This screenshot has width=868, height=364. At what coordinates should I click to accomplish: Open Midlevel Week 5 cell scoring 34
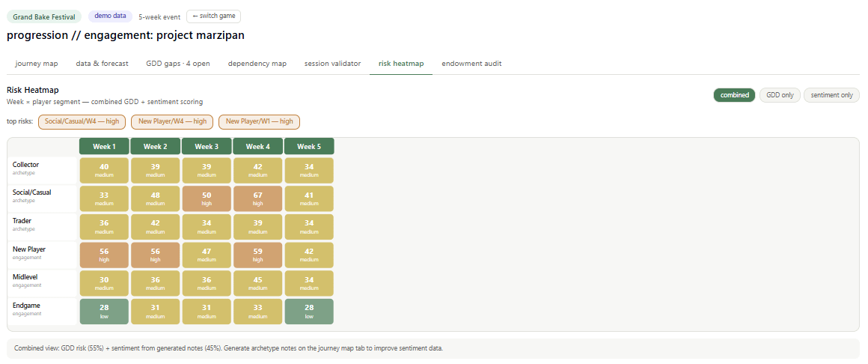coord(309,283)
